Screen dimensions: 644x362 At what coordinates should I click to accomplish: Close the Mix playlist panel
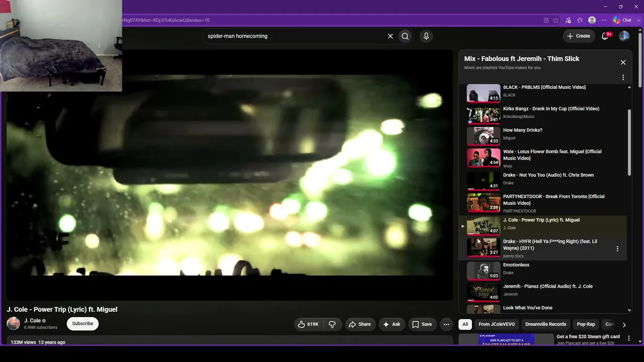click(x=623, y=62)
